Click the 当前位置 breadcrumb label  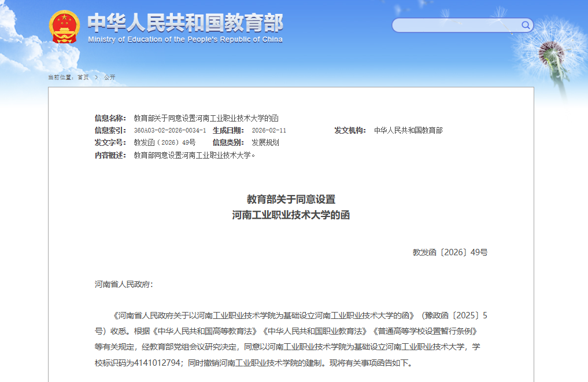coord(61,78)
